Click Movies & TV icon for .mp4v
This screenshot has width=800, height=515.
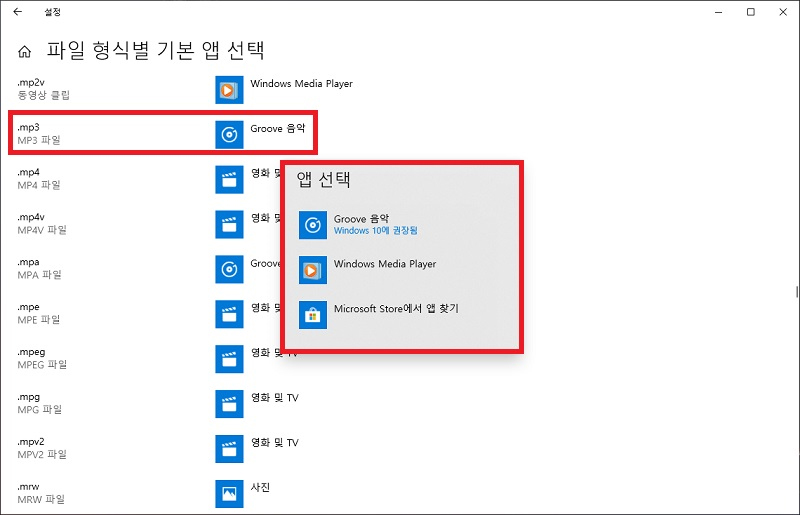(229, 225)
